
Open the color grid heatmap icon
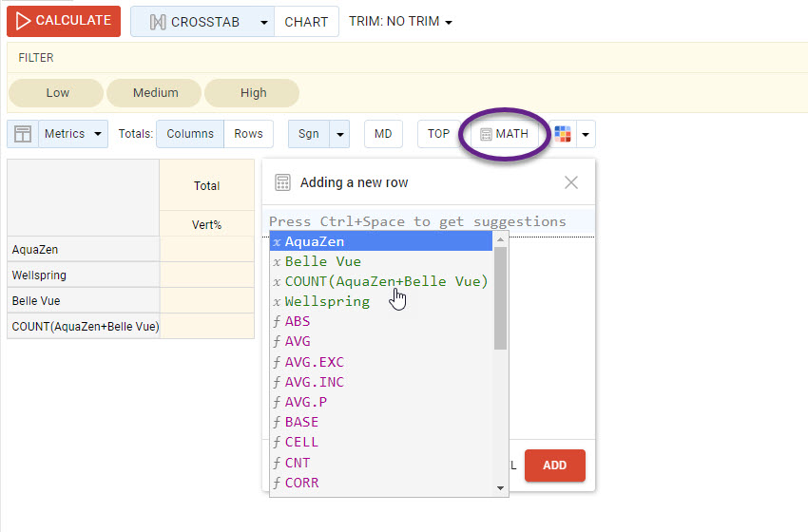563,134
